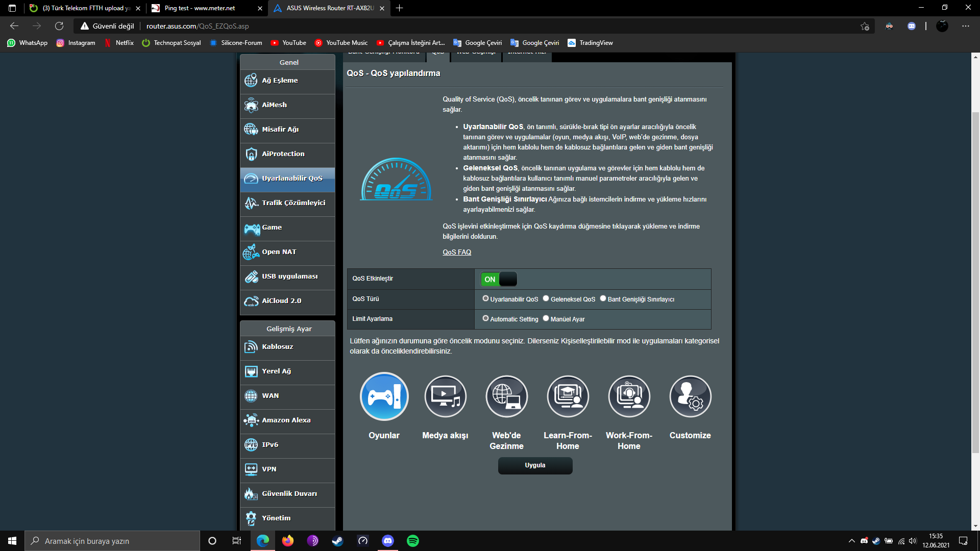
Task: Click the Customize priority icon
Action: [690, 396]
